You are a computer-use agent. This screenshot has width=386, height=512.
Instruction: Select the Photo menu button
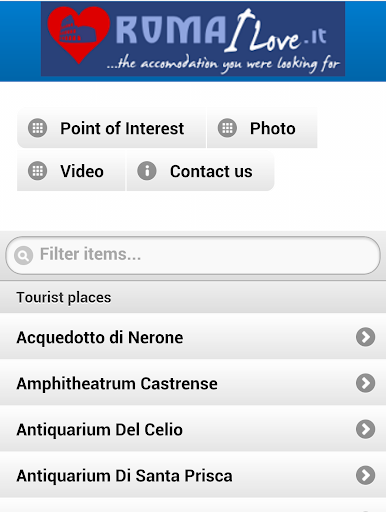click(x=262, y=128)
